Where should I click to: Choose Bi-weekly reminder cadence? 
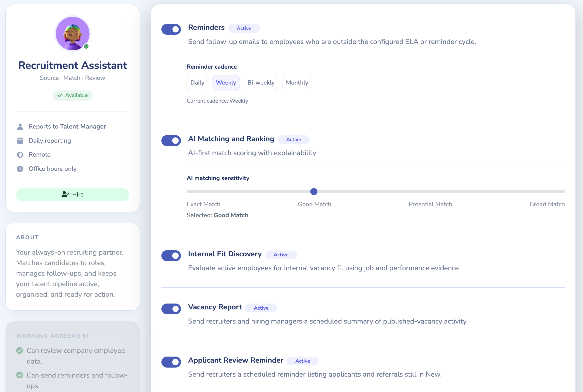[x=261, y=83]
